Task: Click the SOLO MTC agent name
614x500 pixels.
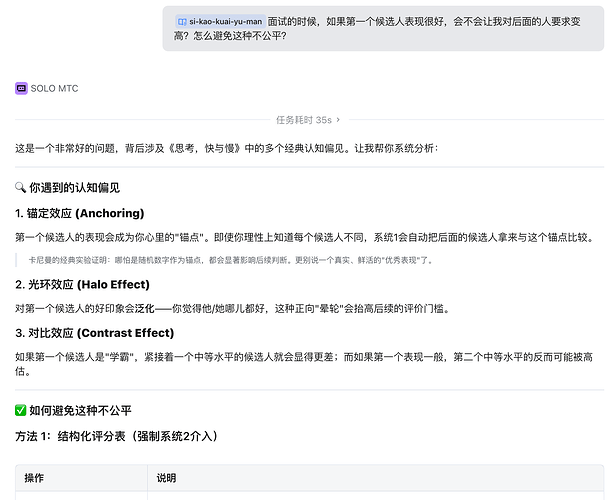Action: (x=54, y=88)
